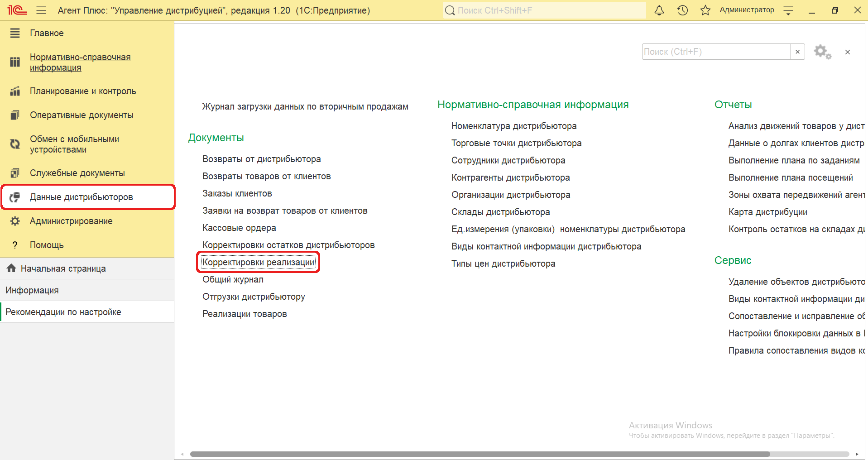Open Сотрудники дистрибьютора

pyautogui.click(x=508, y=160)
